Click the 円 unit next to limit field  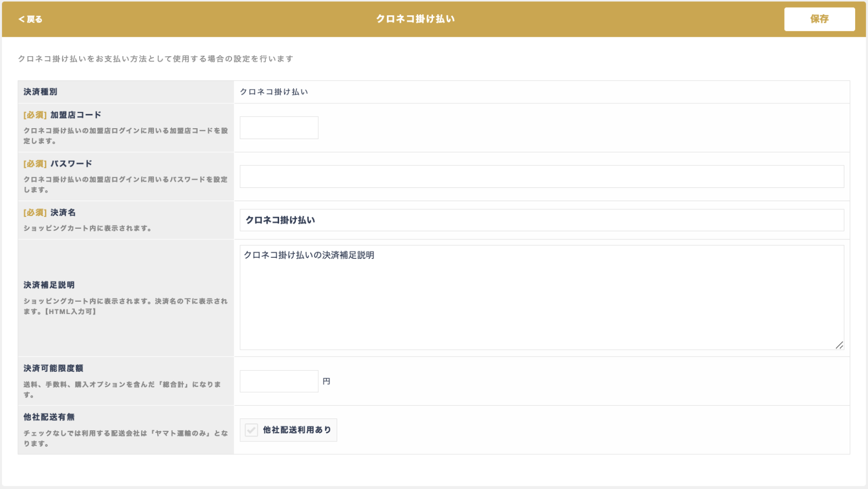point(326,381)
